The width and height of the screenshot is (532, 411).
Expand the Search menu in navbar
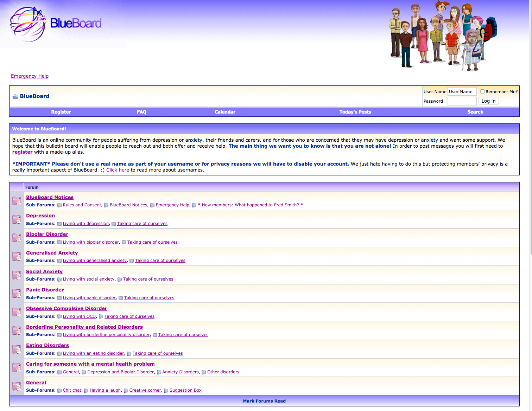coord(475,112)
